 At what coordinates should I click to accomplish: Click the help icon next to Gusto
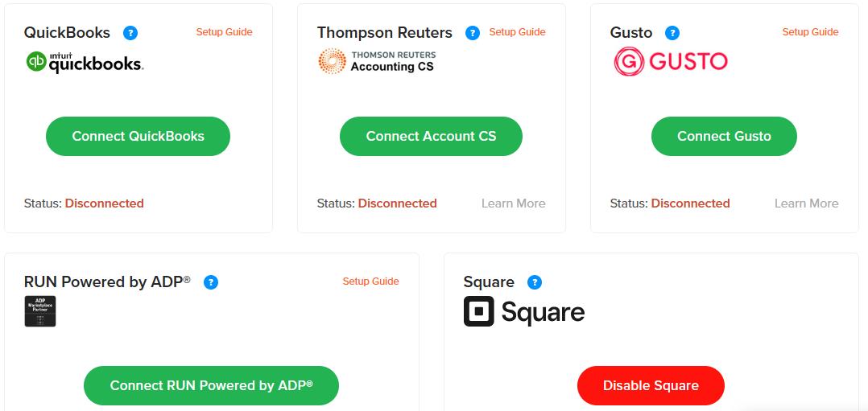(x=672, y=33)
